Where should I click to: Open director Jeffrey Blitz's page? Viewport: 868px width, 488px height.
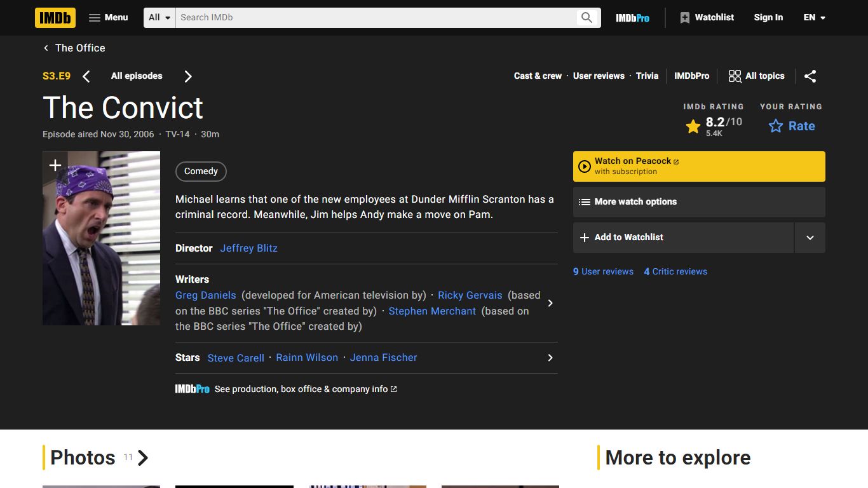(x=248, y=248)
